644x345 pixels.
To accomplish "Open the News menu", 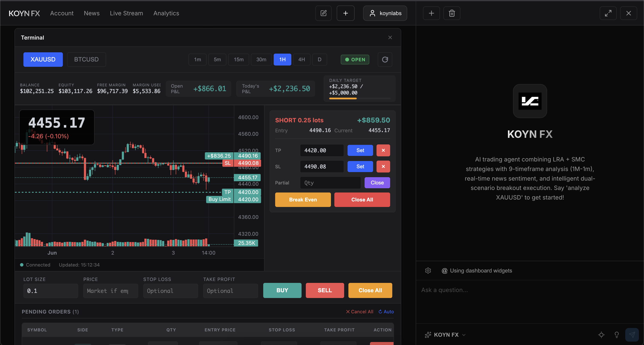I will pos(92,13).
